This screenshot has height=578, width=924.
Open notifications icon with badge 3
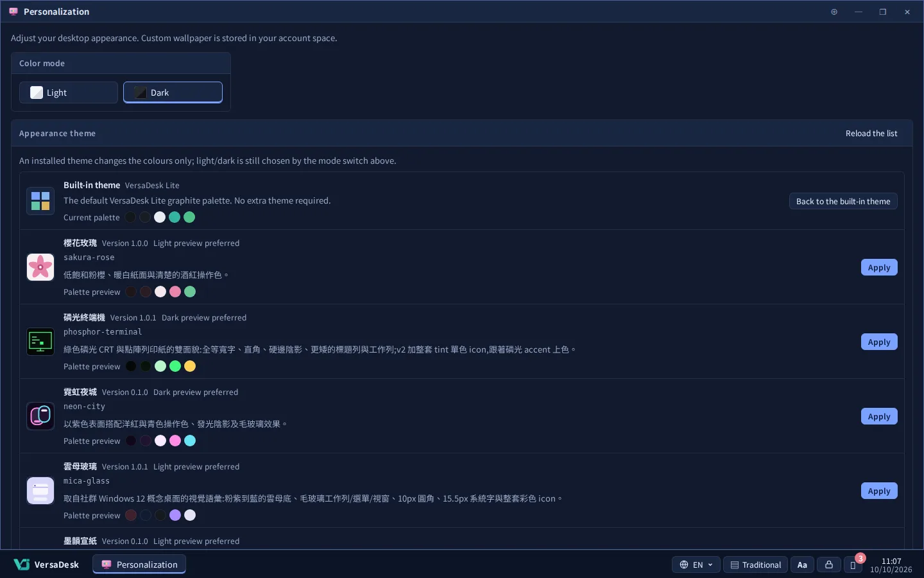pyautogui.click(x=853, y=565)
